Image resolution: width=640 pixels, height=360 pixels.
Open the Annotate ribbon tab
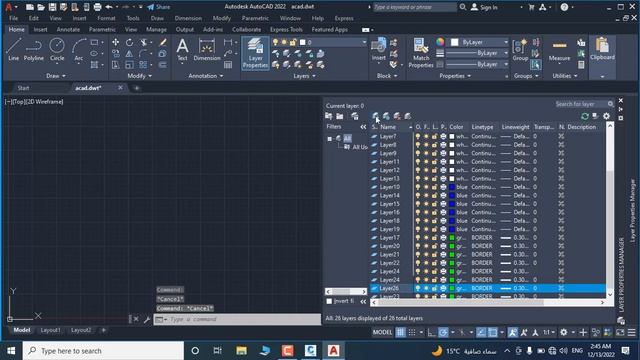pos(68,29)
